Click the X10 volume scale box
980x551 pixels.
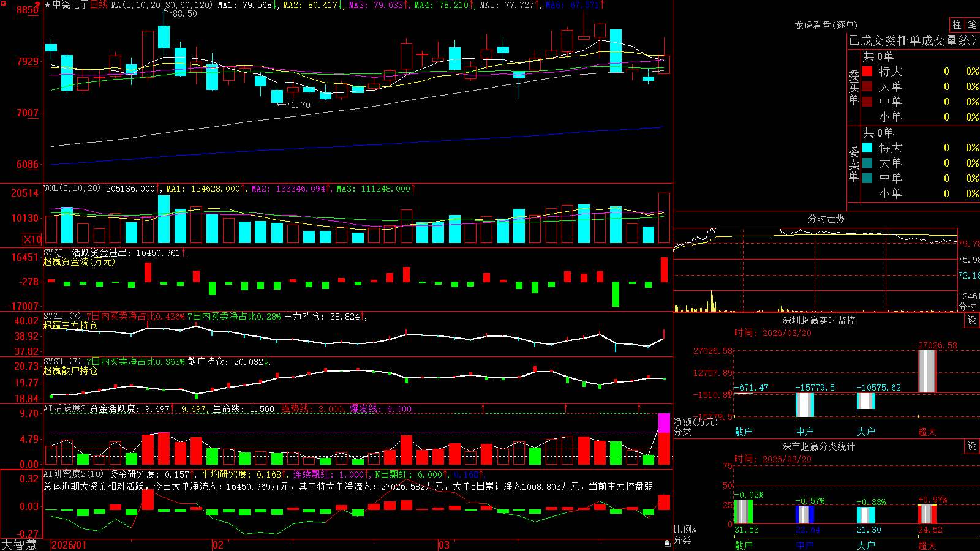tap(32, 239)
